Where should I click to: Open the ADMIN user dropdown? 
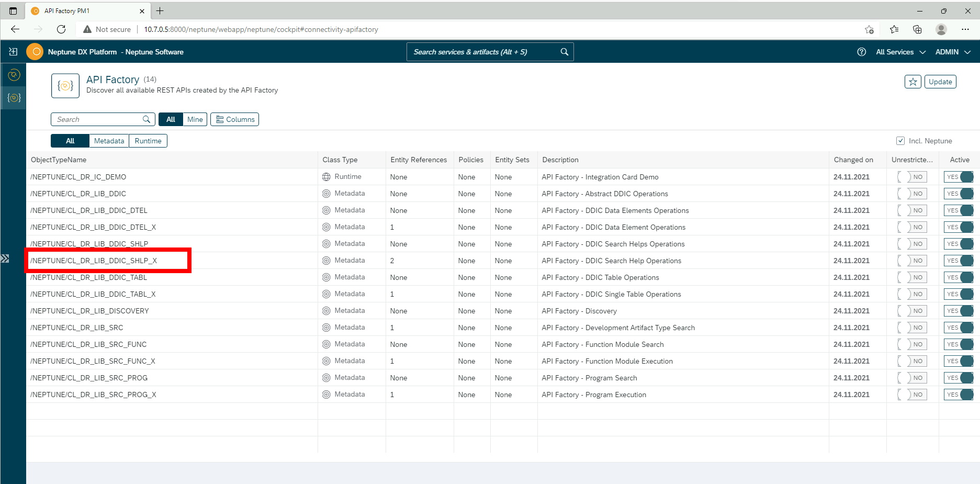(x=953, y=52)
